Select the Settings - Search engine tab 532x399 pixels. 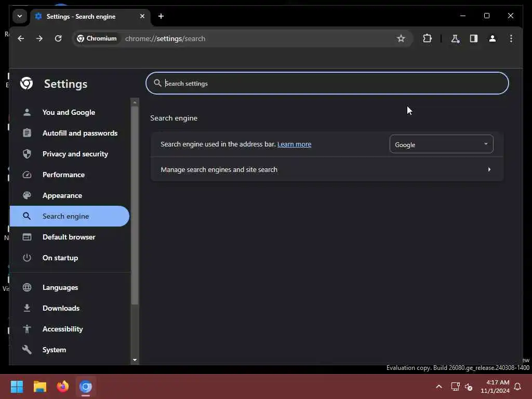(x=90, y=16)
